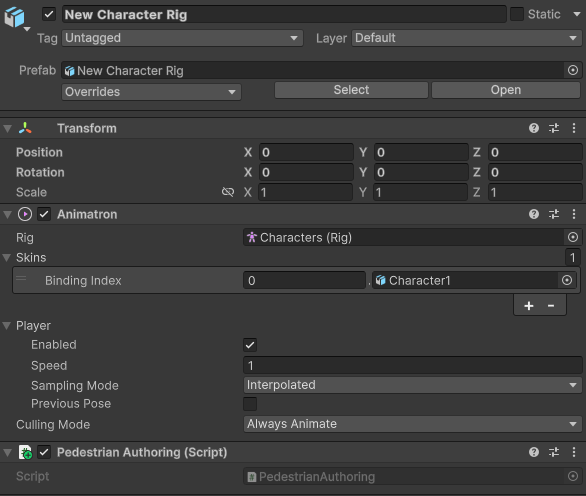This screenshot has width=586, height=496.
Task: Click the Prefab object picker circle
Action: (x=573, y=70)
